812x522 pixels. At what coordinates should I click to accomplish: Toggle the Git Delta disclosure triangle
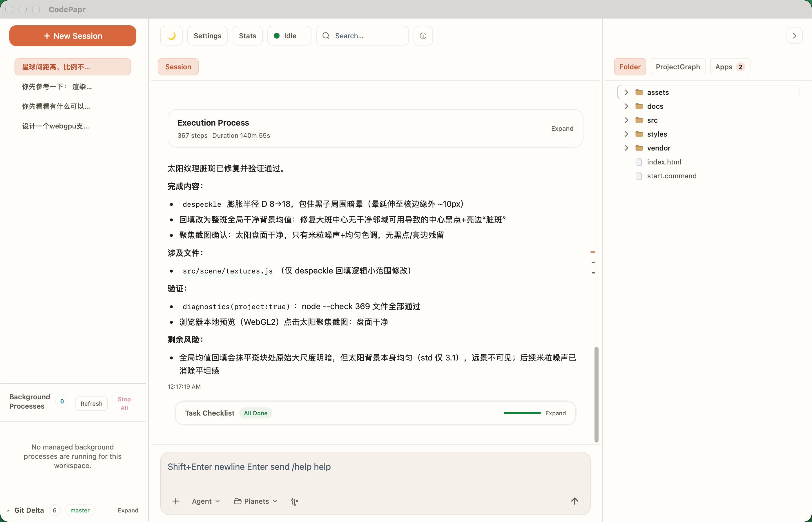(x=8, y=510)
